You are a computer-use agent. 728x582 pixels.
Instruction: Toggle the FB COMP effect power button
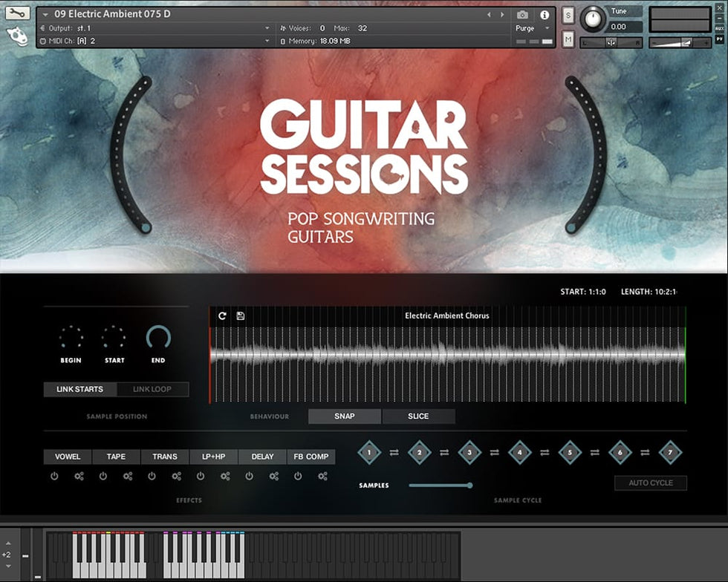tap(298, 476)
